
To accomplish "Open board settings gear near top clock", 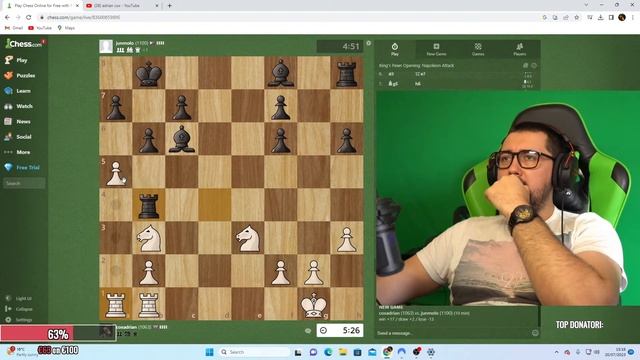I will point(369,43).
